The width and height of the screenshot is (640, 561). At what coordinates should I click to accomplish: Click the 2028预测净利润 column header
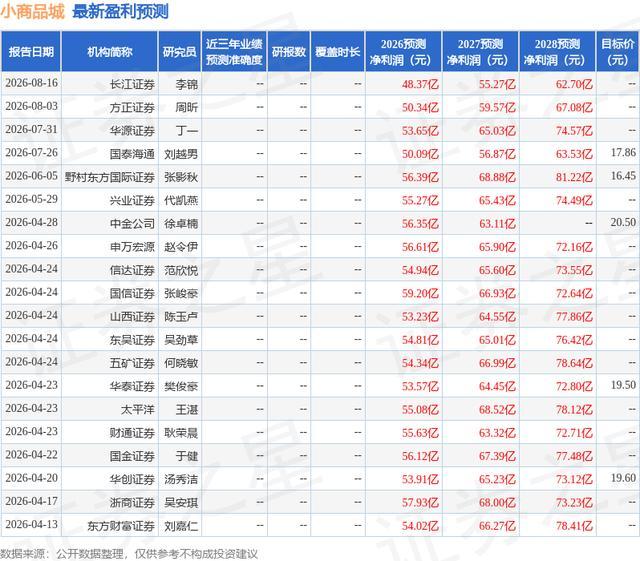557,52
